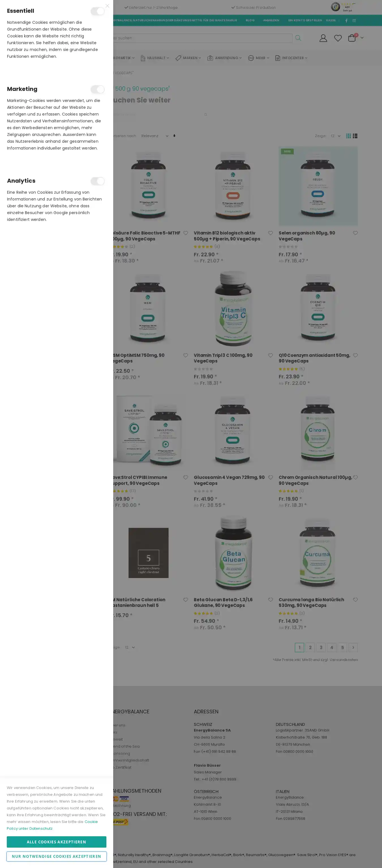Open the shopping cart icon

coord(352,38)
